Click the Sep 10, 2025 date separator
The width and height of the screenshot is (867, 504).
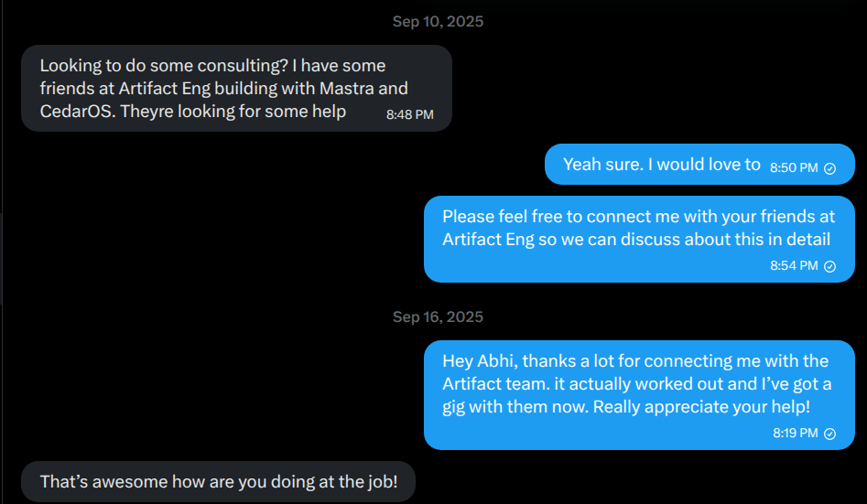[438, 21]
